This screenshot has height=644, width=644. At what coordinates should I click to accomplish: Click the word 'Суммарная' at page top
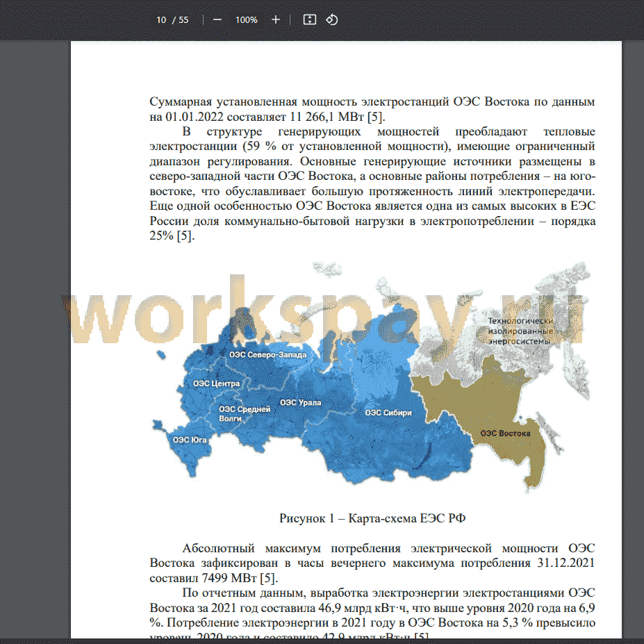click(181, 102)
